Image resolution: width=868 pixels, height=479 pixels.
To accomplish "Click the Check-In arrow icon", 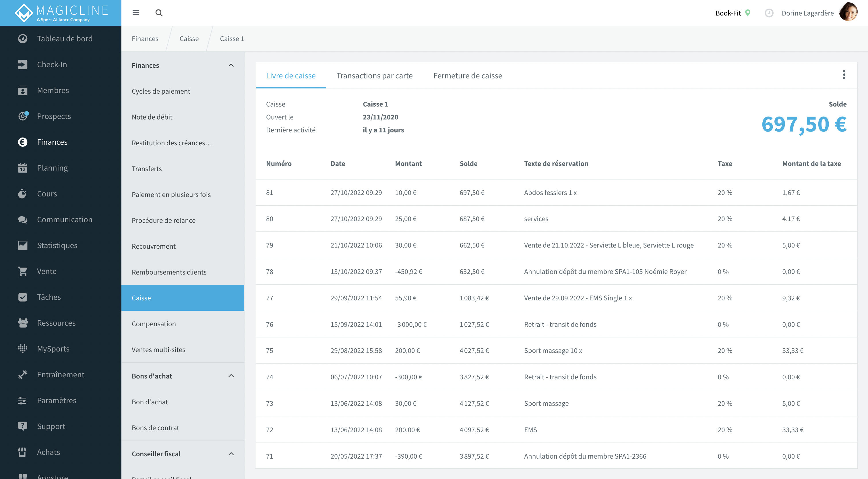I will tap(23, 64).
